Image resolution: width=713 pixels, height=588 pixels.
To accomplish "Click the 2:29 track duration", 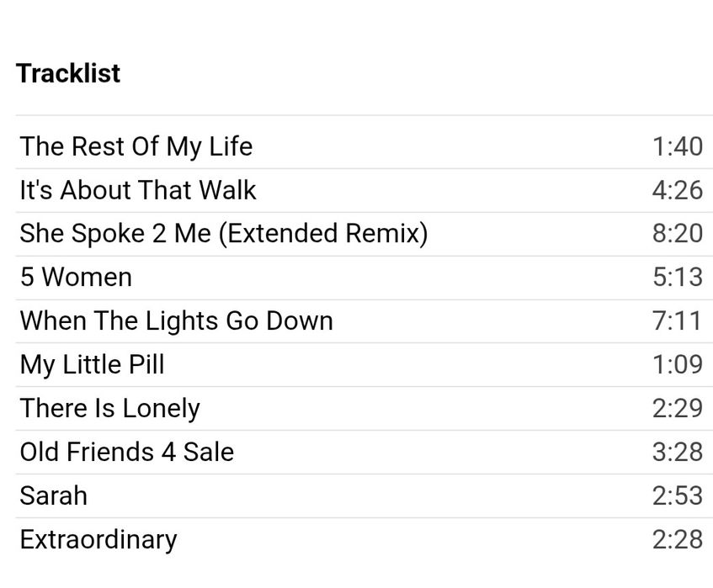I will [x=677, y=408].
